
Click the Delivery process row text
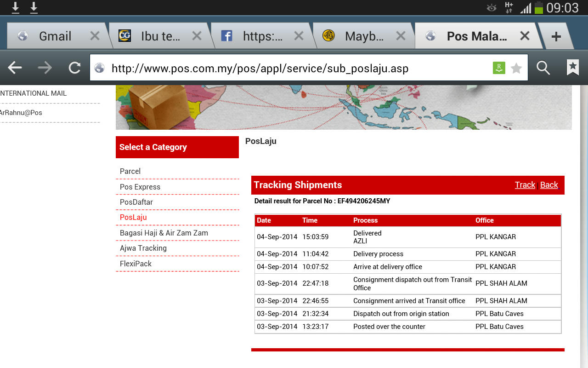[379, 254]
